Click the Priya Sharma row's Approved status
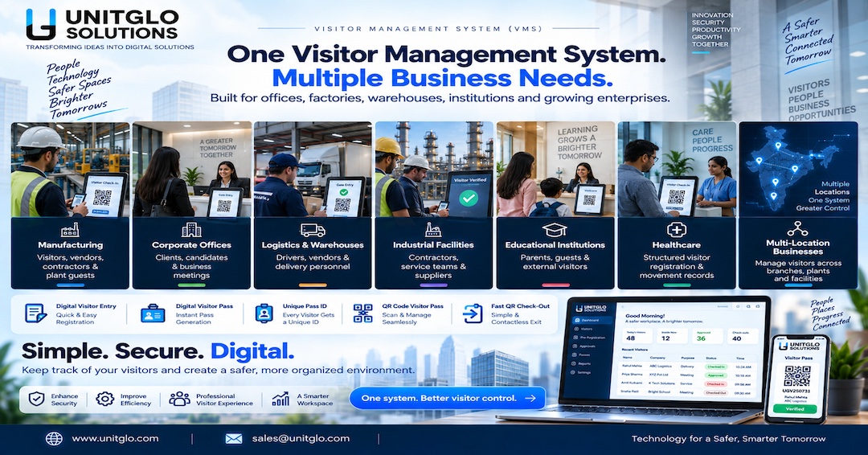The image size is (868, 455). coord(716,375)
